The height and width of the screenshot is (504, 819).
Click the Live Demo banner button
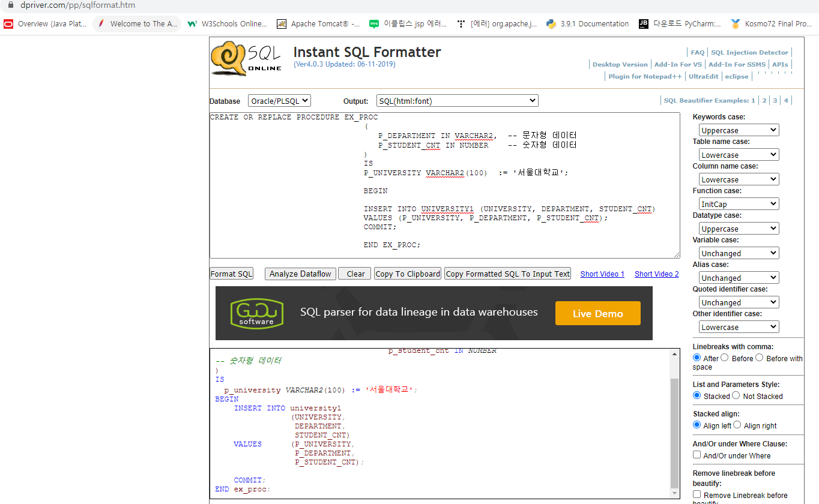(x=598, y=313)
